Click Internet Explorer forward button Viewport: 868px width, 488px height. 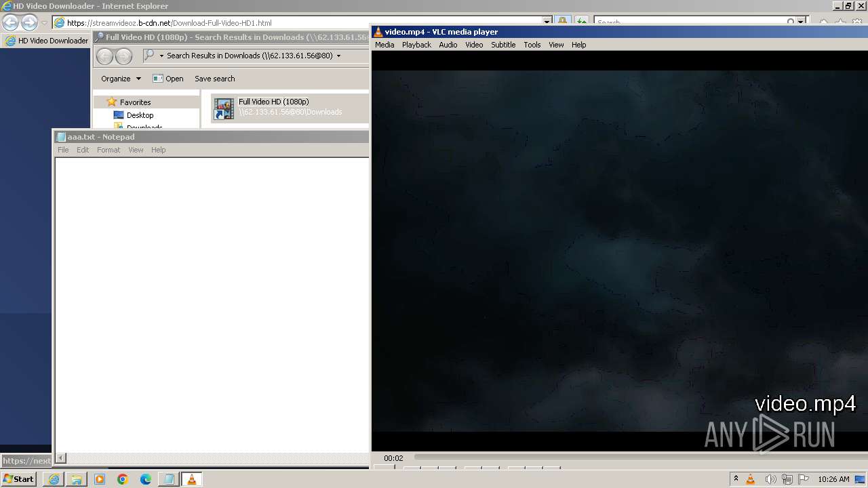pyautogui.click(x=29, y=22)
